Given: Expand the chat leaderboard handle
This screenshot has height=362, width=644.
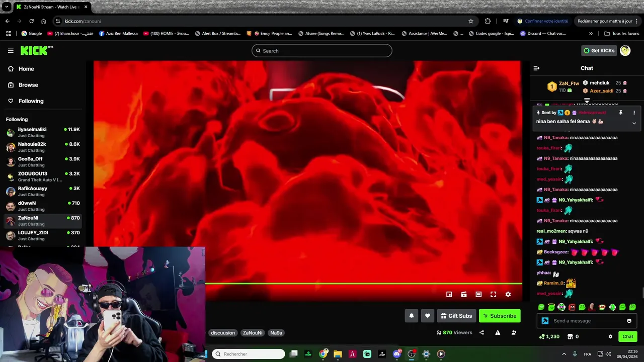Looking at the screenshot, I should [x=587, y=101].
